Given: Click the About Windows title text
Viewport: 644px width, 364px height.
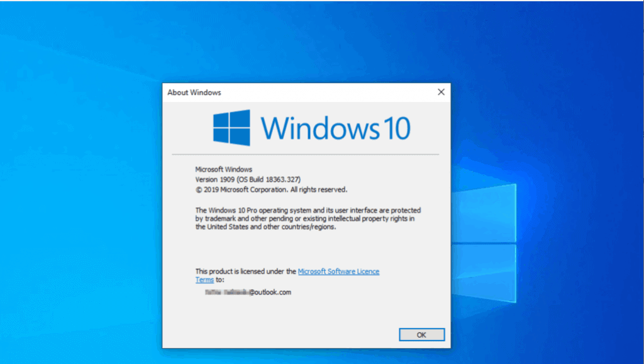Looking at the screenshot, I should [194, 92].
